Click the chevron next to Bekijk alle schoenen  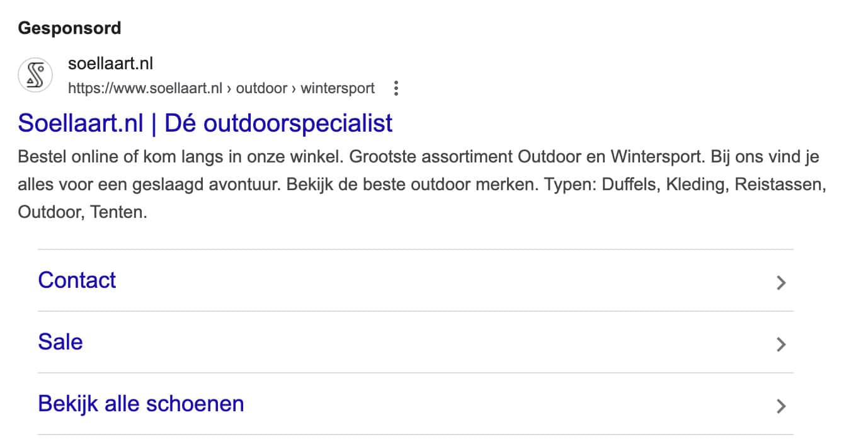[x=781, y=406]
